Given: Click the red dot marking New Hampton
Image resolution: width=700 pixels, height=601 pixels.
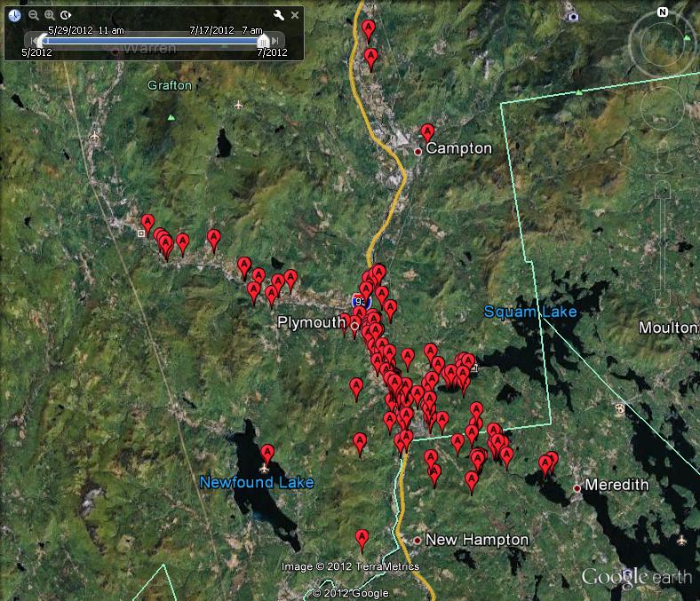Looking at the screenshot, I should (x=417, y=541).
